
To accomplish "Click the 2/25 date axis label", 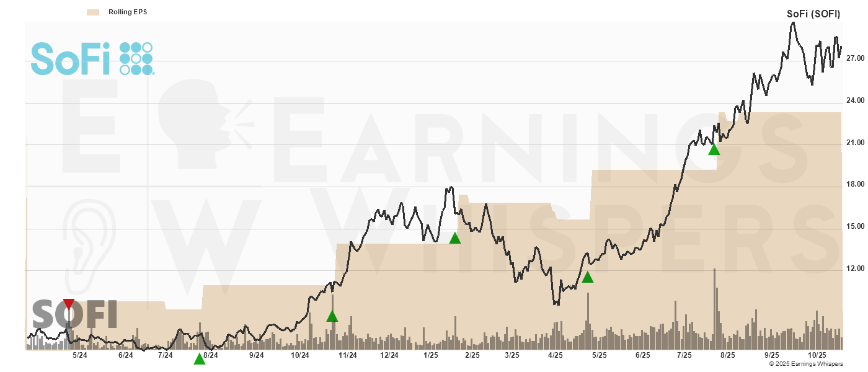I will click(x=472, y=355).
